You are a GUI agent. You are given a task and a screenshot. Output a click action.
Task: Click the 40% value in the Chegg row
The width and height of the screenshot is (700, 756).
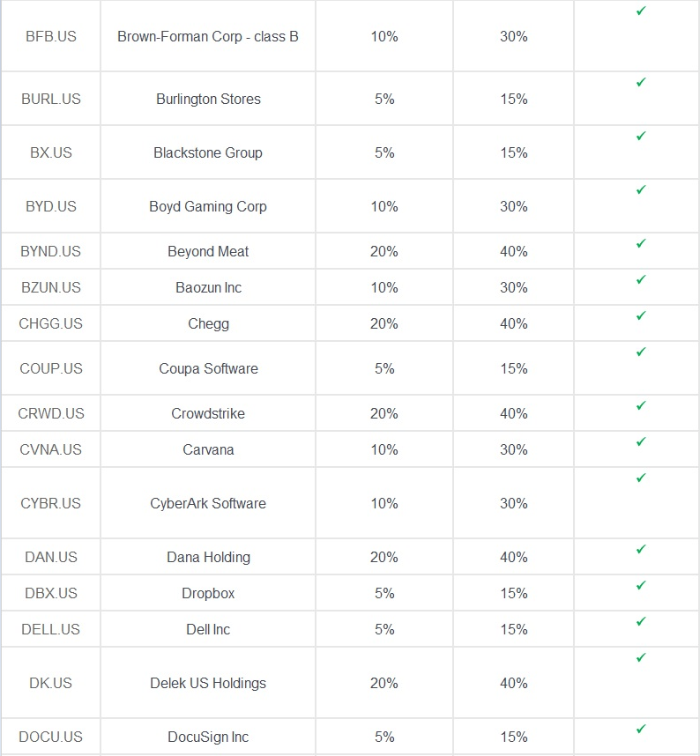tap(513, 323)
